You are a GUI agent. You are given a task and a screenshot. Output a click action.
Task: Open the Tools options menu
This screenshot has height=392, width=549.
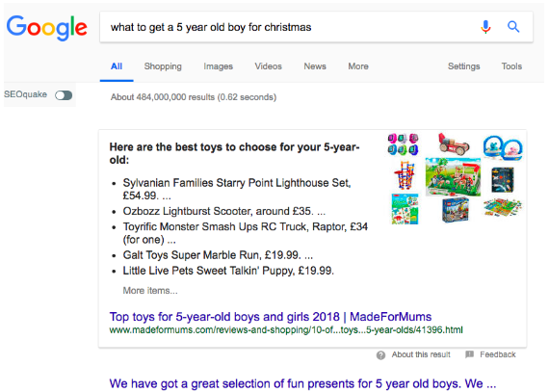coord(511,66)
